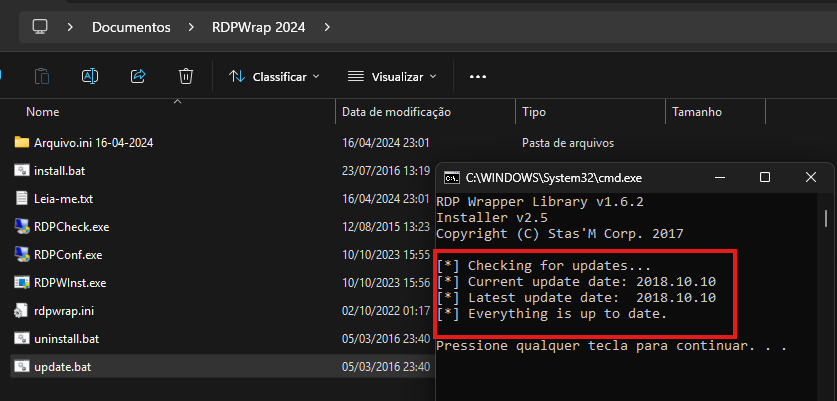Open the Classificar sort dropdown
The image size is (837, 401).
[x=274, y=76]
